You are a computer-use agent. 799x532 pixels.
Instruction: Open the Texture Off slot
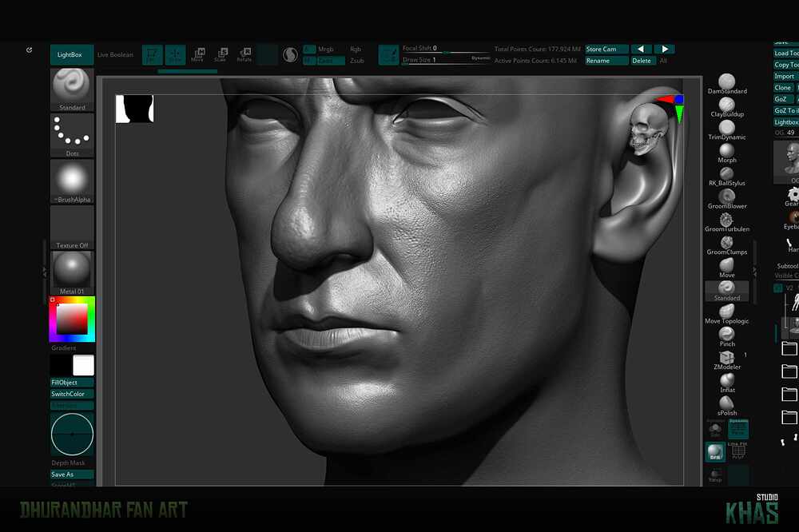point(72,228)
